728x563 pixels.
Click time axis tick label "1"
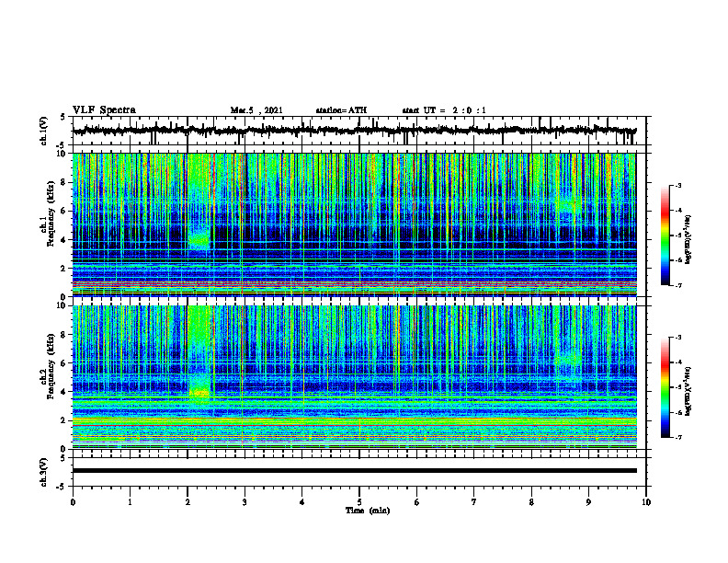click(x=130, y=502)
